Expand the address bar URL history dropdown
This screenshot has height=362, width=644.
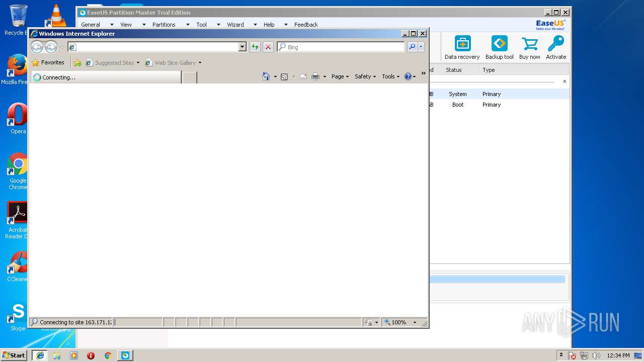click(x=243, y=47)
